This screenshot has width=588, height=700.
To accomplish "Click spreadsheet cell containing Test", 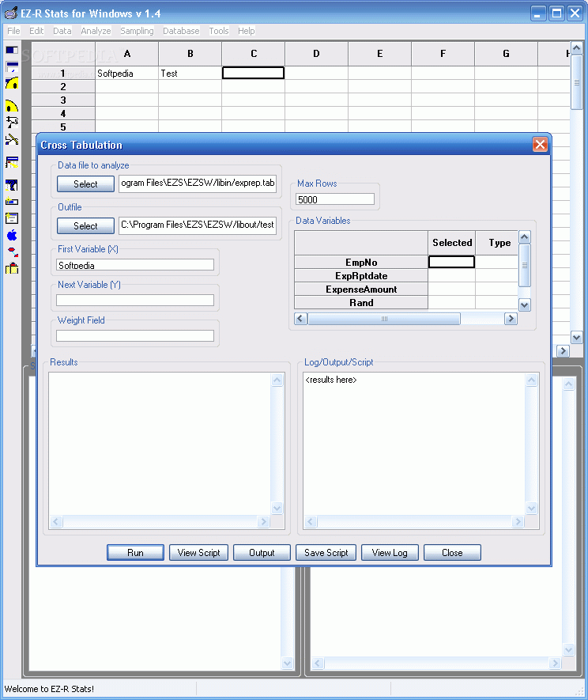I will click(x=190, y=74).
